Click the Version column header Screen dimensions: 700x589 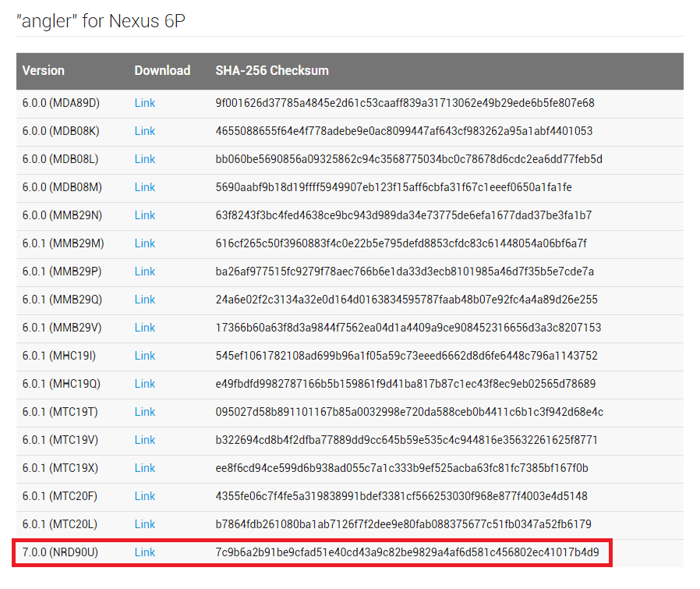pyautogui.click(x=44, y=71)
